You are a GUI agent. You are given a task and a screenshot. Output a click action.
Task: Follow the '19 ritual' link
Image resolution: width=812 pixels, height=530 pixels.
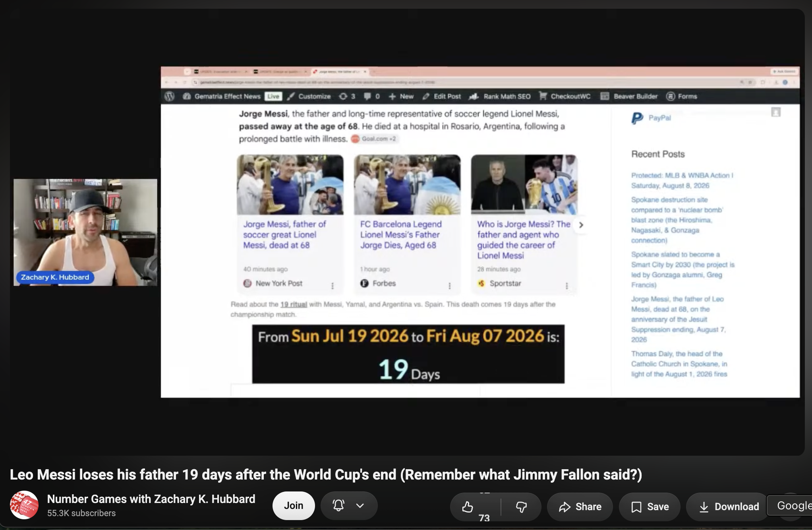(294, 304)
